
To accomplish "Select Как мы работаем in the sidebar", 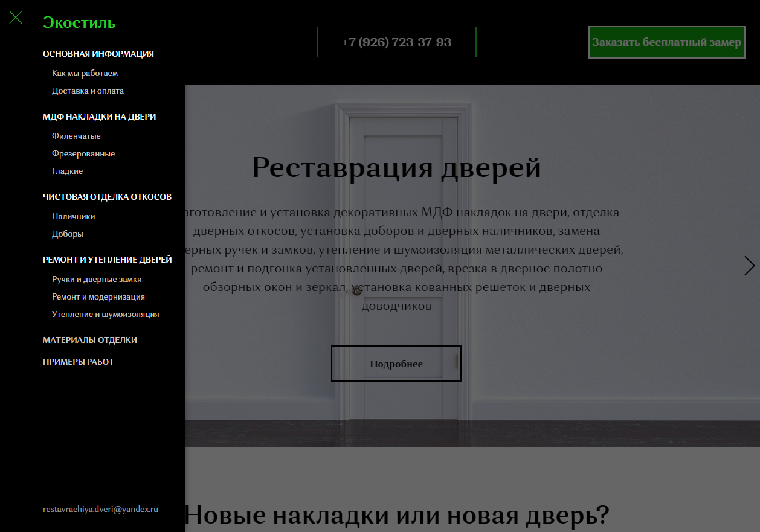I will click(x=85, y=73).
